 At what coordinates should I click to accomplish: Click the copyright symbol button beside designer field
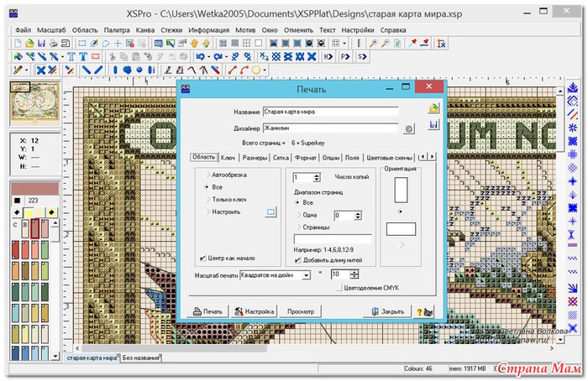click(x=409, y=129)
